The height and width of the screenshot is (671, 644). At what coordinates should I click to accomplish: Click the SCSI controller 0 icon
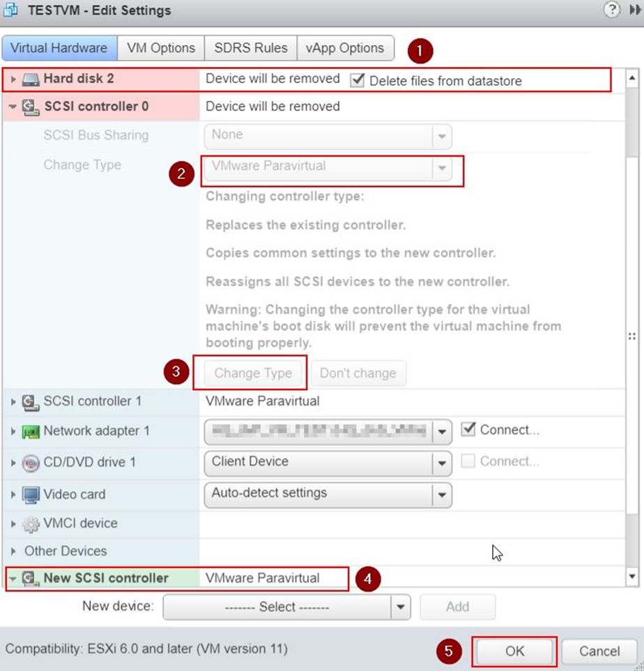[31, 107]
